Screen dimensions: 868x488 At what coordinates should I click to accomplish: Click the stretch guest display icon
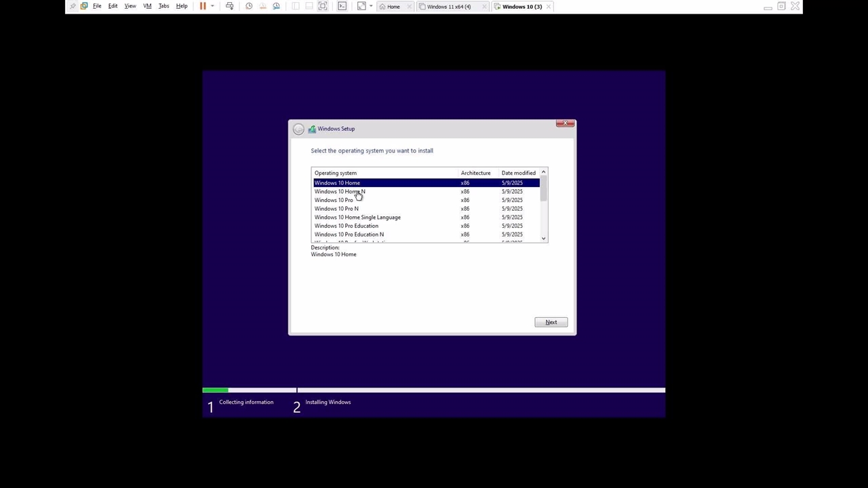point(361,6)
